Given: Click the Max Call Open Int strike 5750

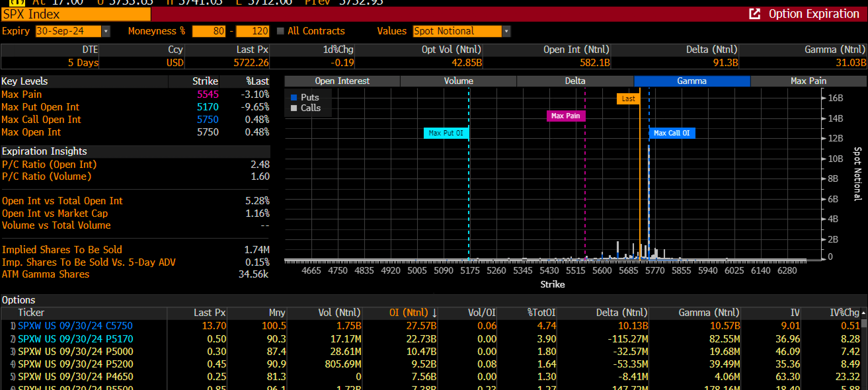Looking at the screenshot, I should point(208,120).
